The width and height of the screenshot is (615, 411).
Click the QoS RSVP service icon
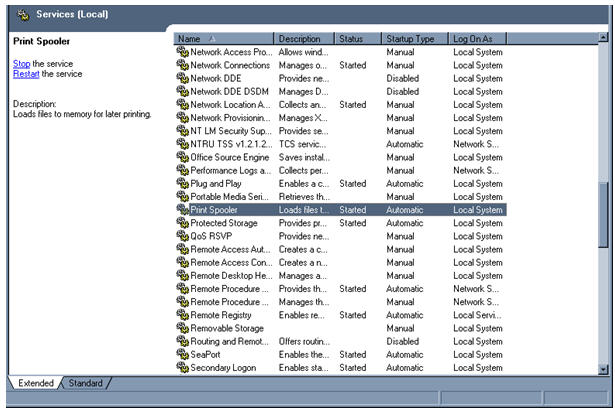pyautogui.click(x=182, y=236)
